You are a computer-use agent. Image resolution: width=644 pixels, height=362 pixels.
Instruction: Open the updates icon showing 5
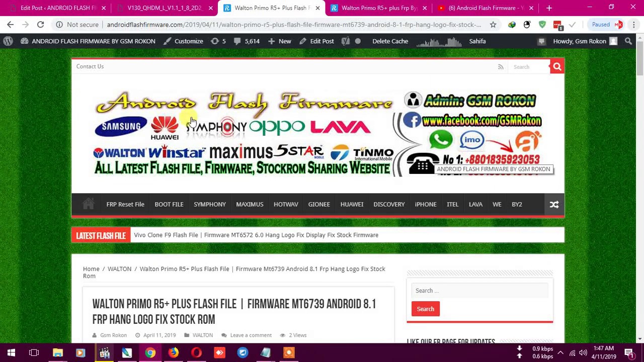click(x=219, y=41)
